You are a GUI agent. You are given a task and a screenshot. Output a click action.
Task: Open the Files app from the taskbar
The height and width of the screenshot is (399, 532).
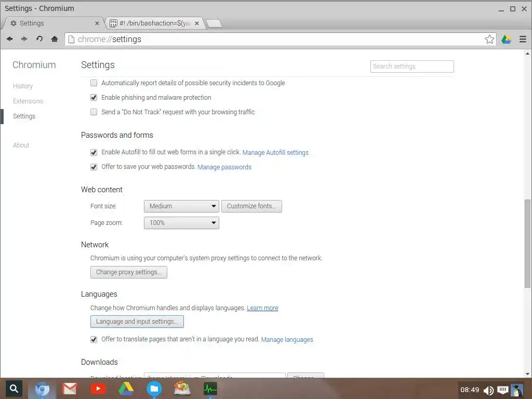(x=154, y=389)
